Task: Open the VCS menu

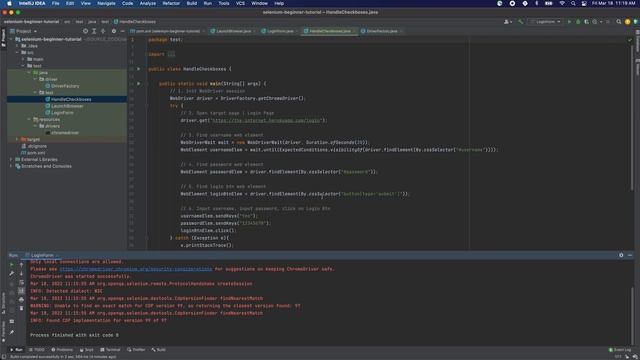Action: click(x=240, y=3)
